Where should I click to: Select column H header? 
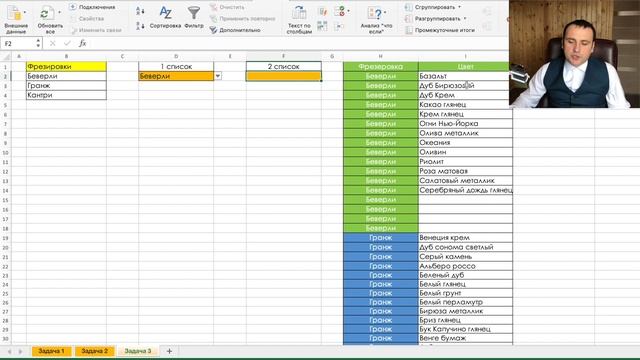coord(381,56)
